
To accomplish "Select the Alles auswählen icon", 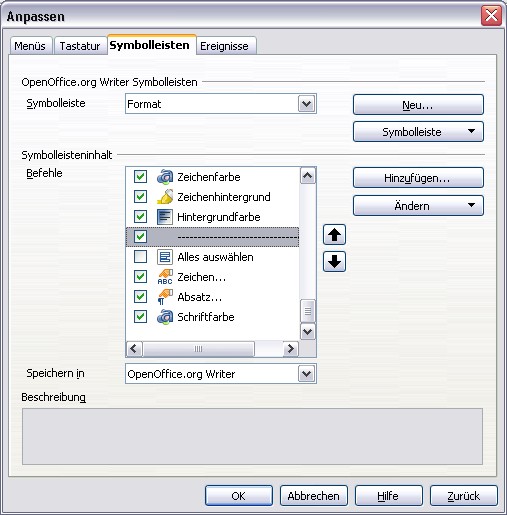I will point(165,257).
